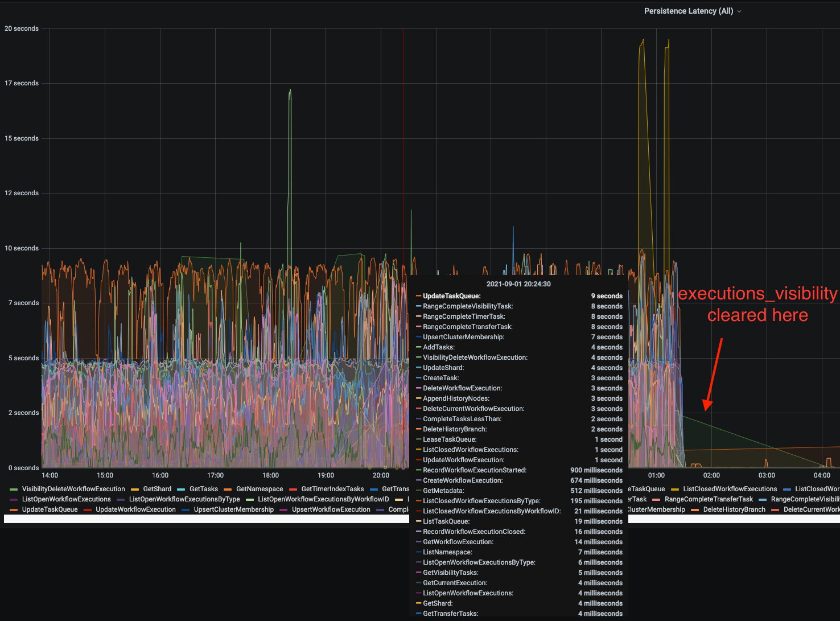Click the 20 seconds axis label
Viewport: 840px width, 621px height.
tap(22, 28)
